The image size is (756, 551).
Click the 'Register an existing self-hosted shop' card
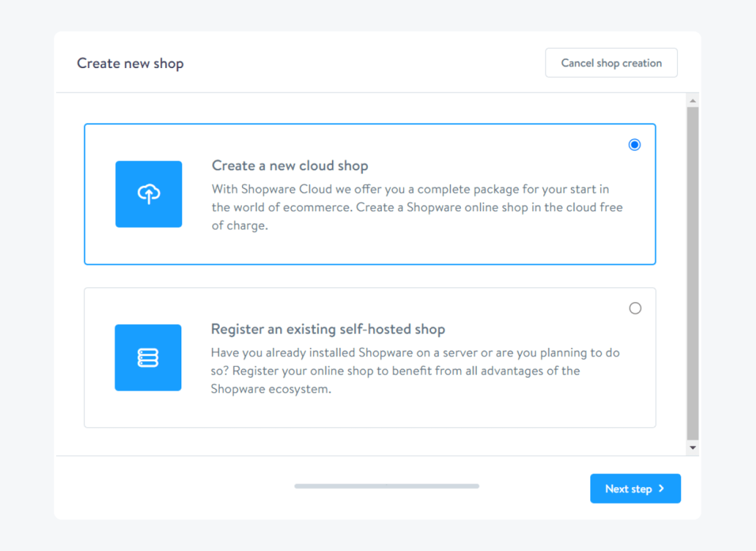(x=370, y=357)
